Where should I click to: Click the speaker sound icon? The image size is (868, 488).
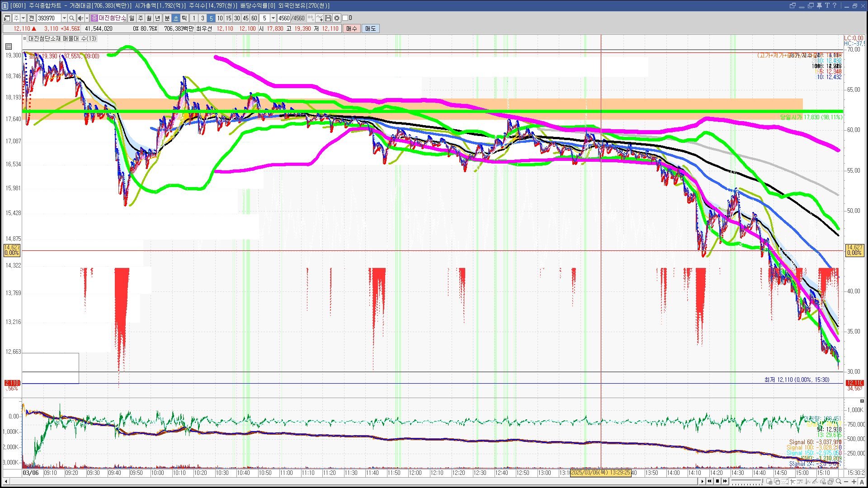coord(80,18)
